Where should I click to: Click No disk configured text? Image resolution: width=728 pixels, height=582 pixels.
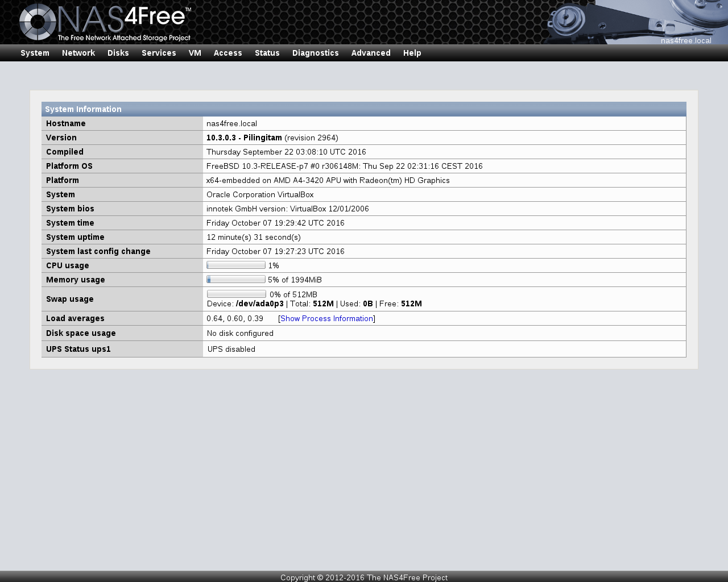[240, 333]
